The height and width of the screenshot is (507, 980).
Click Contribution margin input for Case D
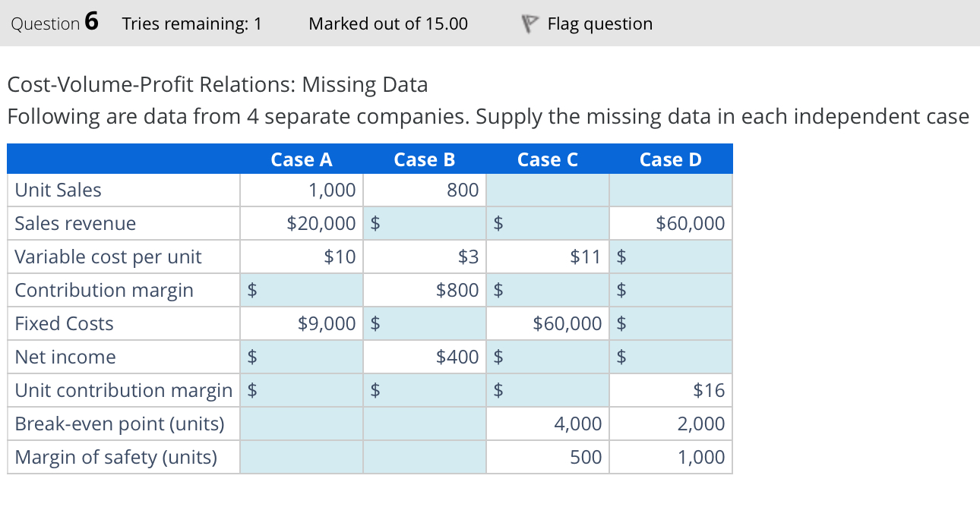click(x=670, y=290)
